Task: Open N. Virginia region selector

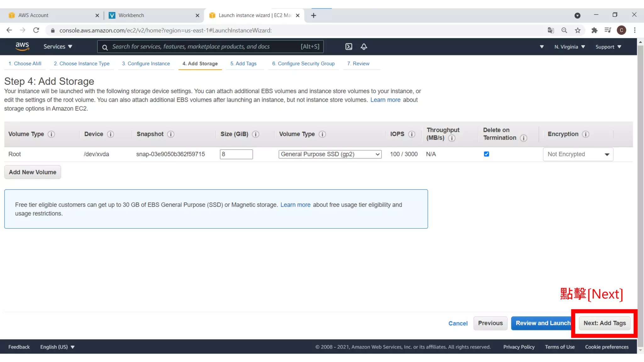Action: (x=569, y=47)
